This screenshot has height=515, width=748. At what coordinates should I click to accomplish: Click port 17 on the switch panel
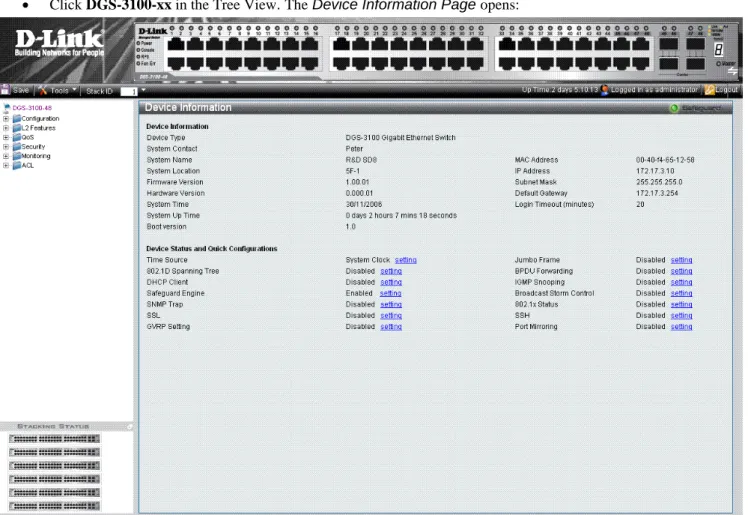click(341, 45)
